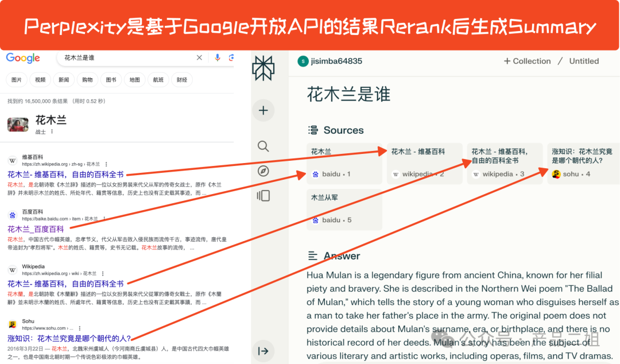Screen dimensions: 620x364
Task: Open search via sidebar magnifier icon
Action: [263, 146]
